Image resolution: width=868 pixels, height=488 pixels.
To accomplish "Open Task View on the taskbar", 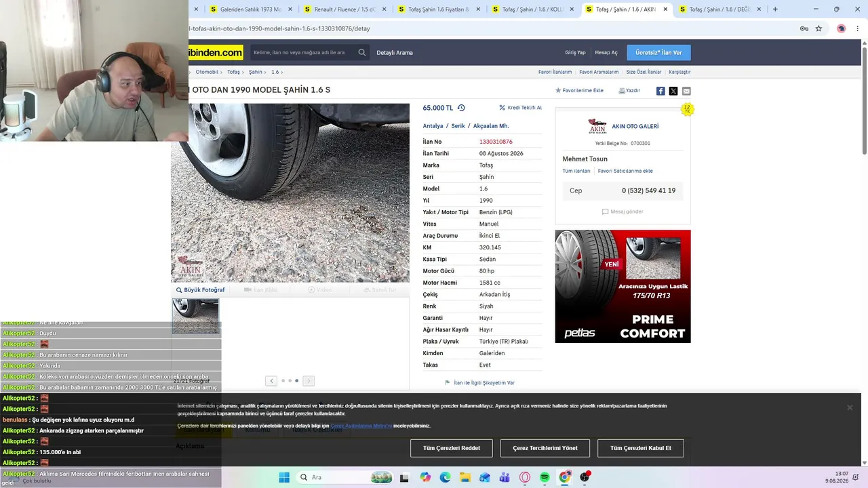I will [x=404, y=477].
